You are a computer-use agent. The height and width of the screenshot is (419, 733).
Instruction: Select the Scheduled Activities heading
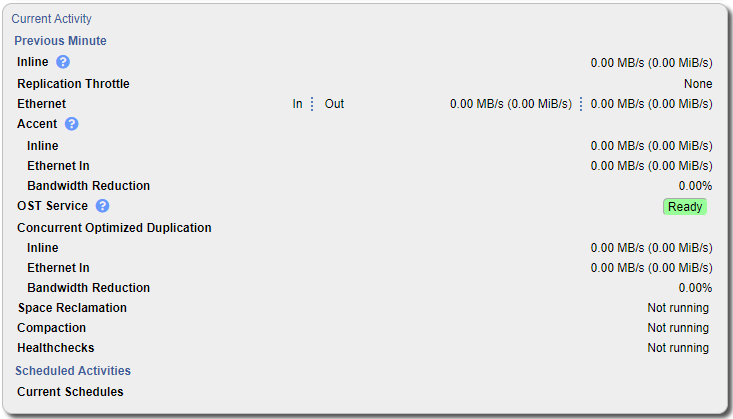[x=72, y=371]
